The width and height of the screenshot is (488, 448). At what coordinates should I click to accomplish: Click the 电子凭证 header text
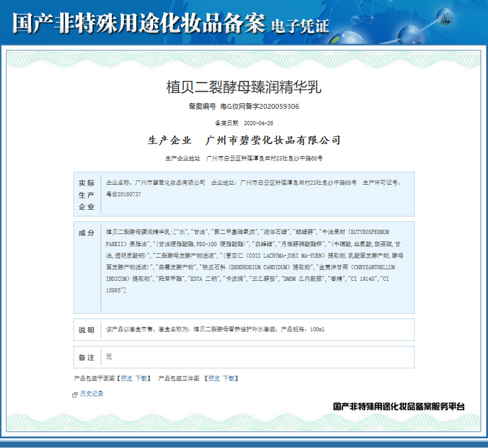300,26
